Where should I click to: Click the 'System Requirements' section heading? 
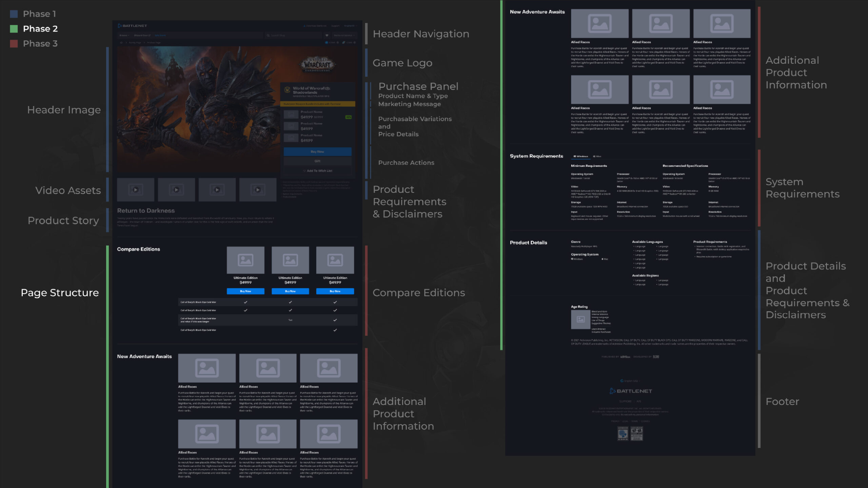[536, 156]
